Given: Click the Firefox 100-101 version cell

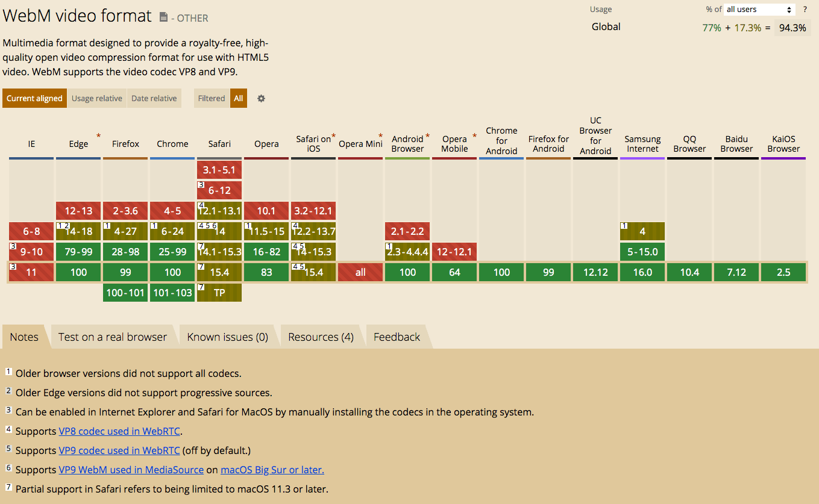Looking at the screenshot, I should [125, 293].
